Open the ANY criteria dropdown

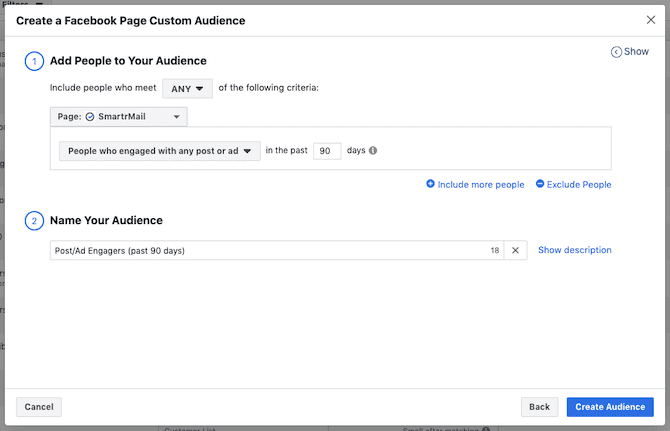point(187,89)
